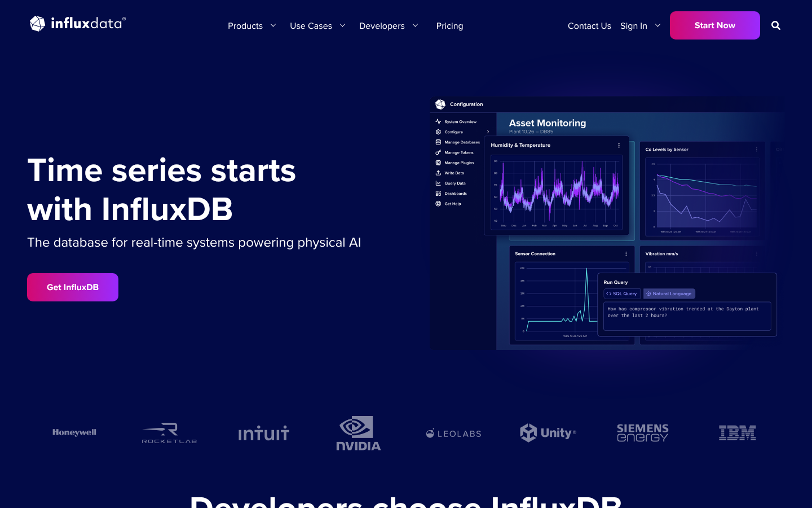This screenshot has height=508, width=812.
Task: Expand the Sign In dropdown chevron
Action: click(657, 25)
